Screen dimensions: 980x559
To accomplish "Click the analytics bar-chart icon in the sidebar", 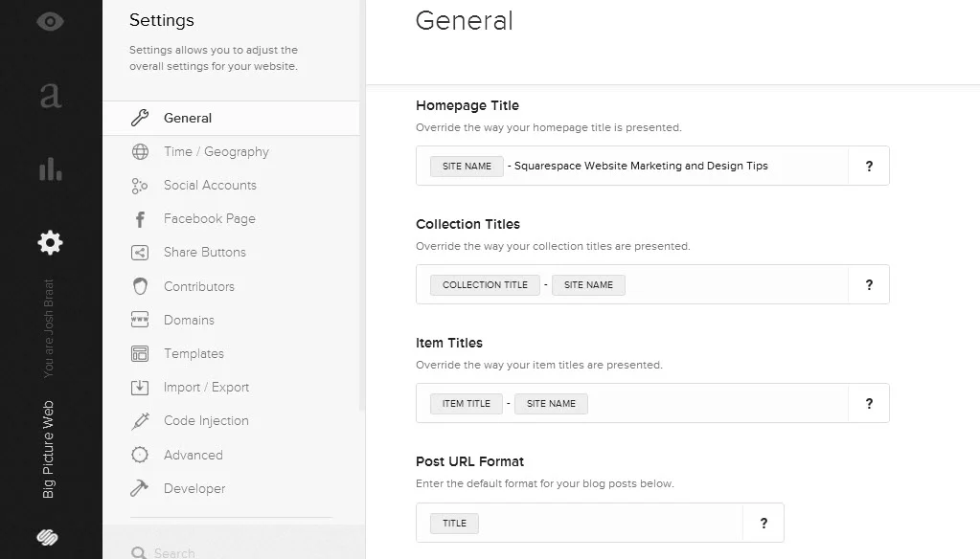I will [50, 168].
